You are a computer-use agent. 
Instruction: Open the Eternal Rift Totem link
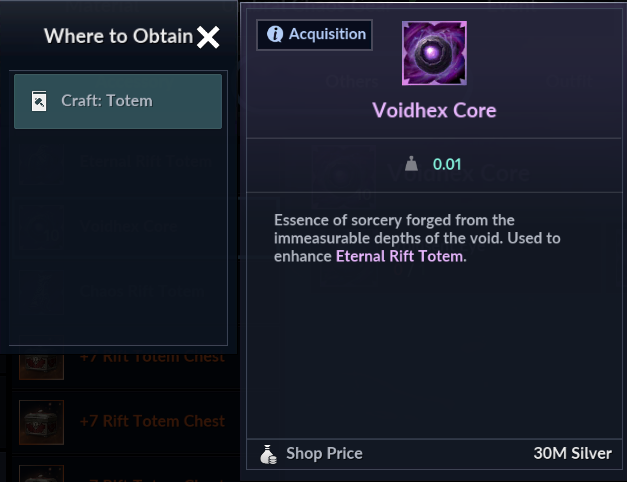pyautogui.click(x=400, y=256)
